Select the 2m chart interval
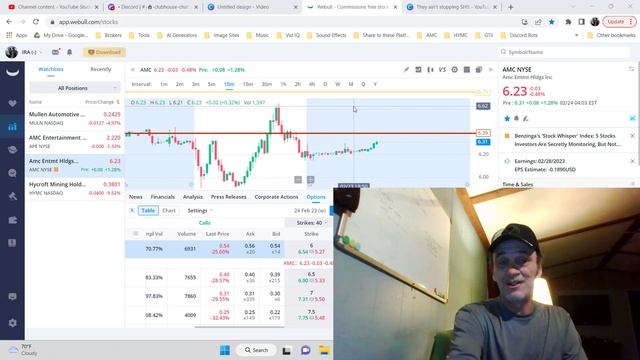Viewport: 640px width, 360px height. pyautogui.click(x=180, y=84)
